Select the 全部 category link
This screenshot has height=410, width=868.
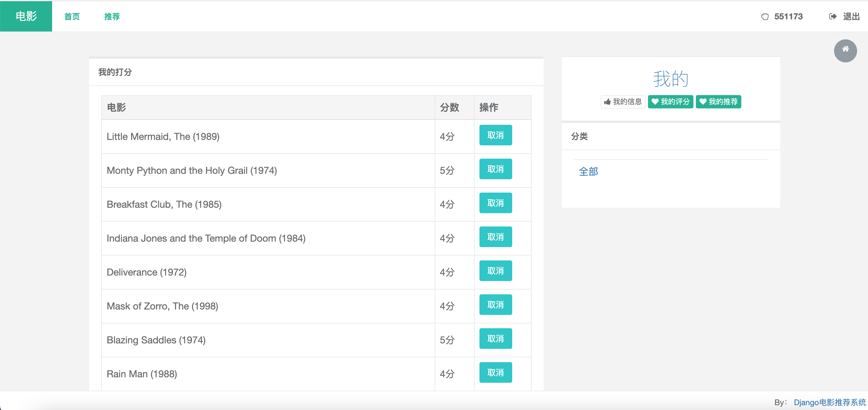[588, 172]
